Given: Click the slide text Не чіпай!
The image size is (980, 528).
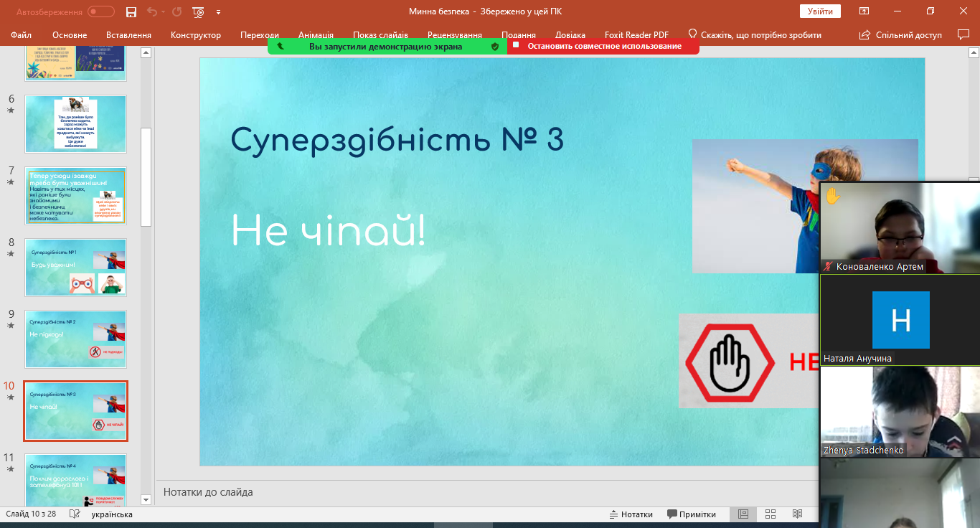Looking at the screenshot, I should [x=328, y=231].
